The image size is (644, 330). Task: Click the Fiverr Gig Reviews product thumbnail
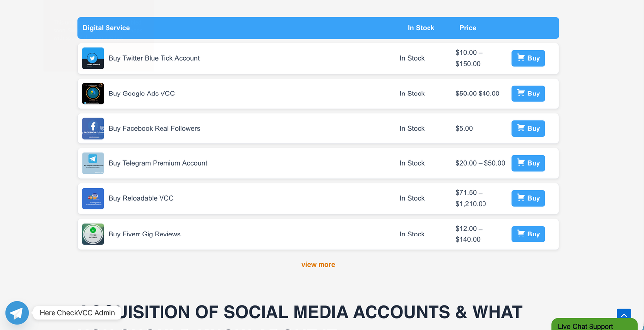93,234
